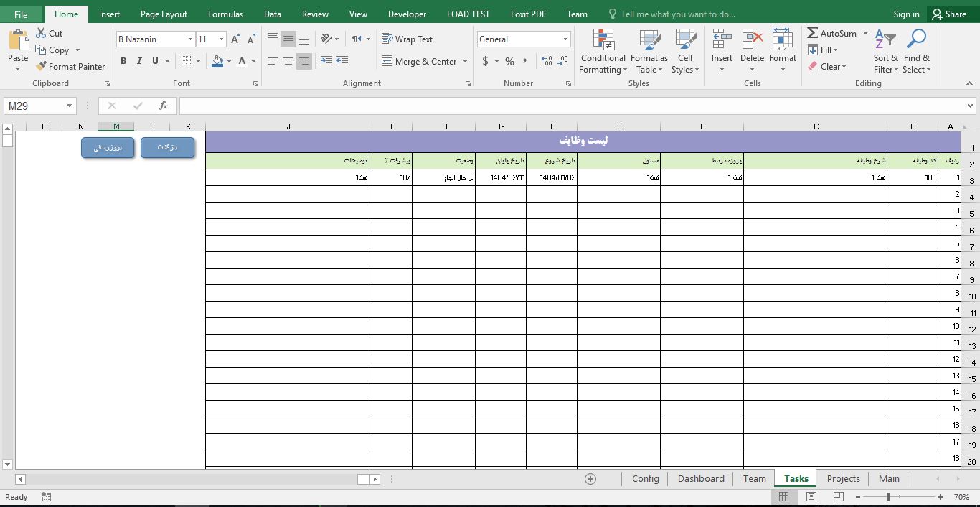Click the Format cells icon
980x507 pixels.
click(x=783, y=39)
